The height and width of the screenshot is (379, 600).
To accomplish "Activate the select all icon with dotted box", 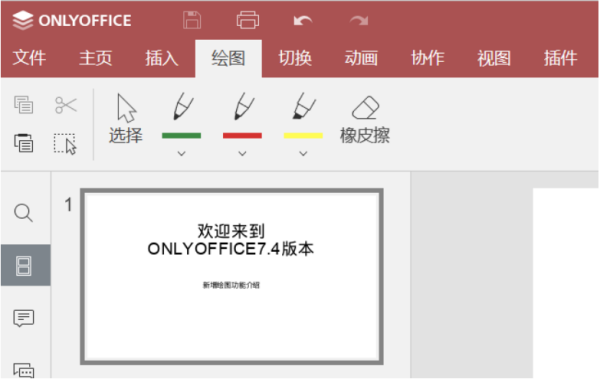I will click(x=65, y=144).
